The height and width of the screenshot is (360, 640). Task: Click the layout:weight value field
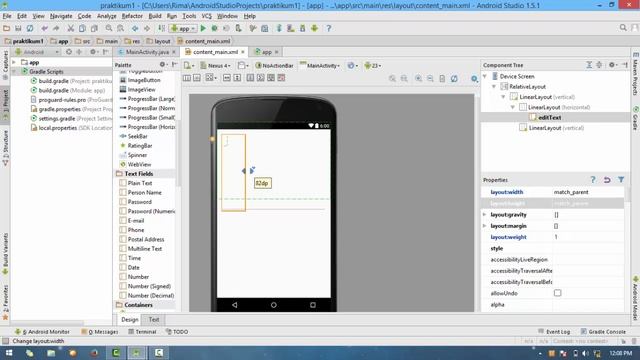[x=588, y=237]
